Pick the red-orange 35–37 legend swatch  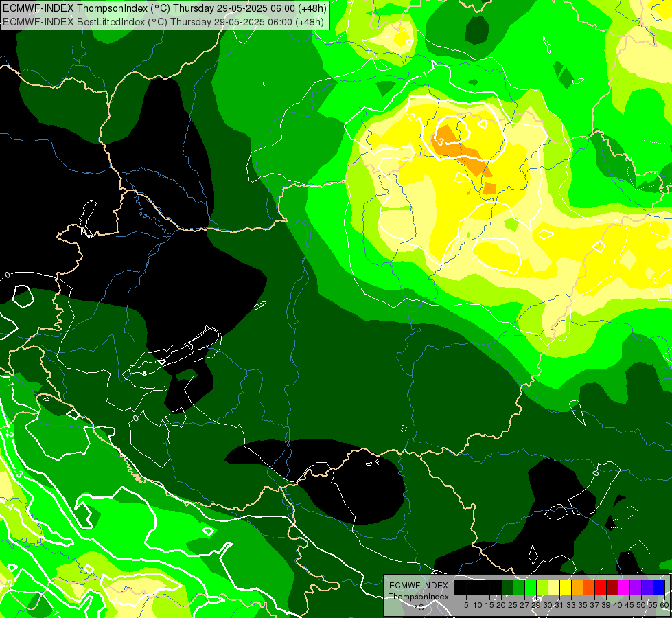tap(589, 587)
